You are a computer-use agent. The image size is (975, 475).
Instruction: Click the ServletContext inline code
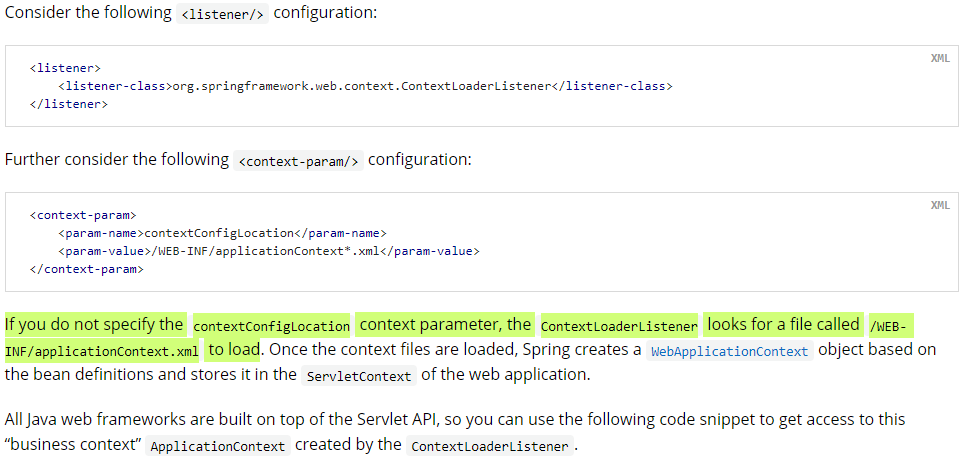point(359,376)
